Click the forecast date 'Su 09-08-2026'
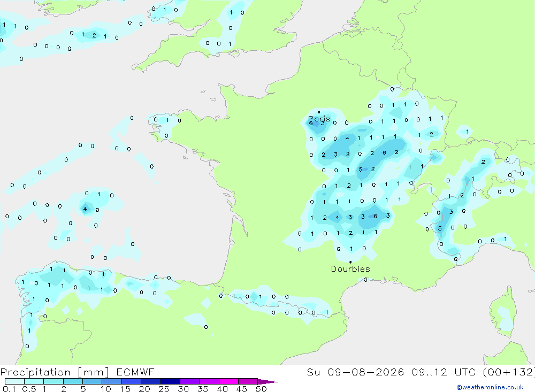The height and width of the screenshot is (392, 535). (x=356, y=372)
